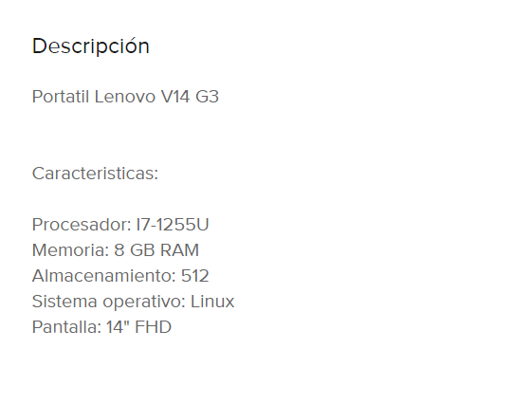Click the word Linux
Viewport: 532px width, 404px height.
click(212, 302)
